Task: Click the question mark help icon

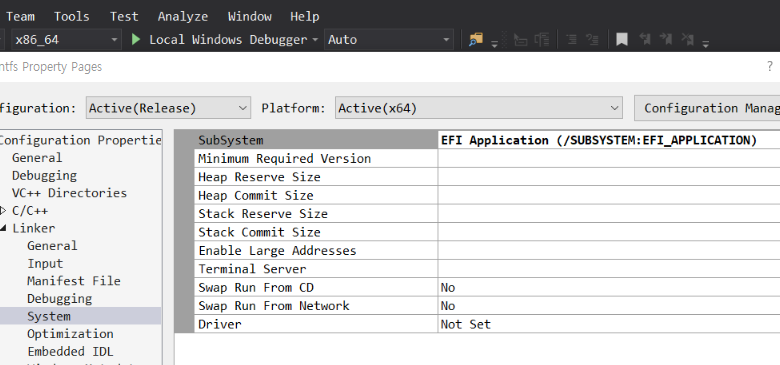Action: coord(770,67)
